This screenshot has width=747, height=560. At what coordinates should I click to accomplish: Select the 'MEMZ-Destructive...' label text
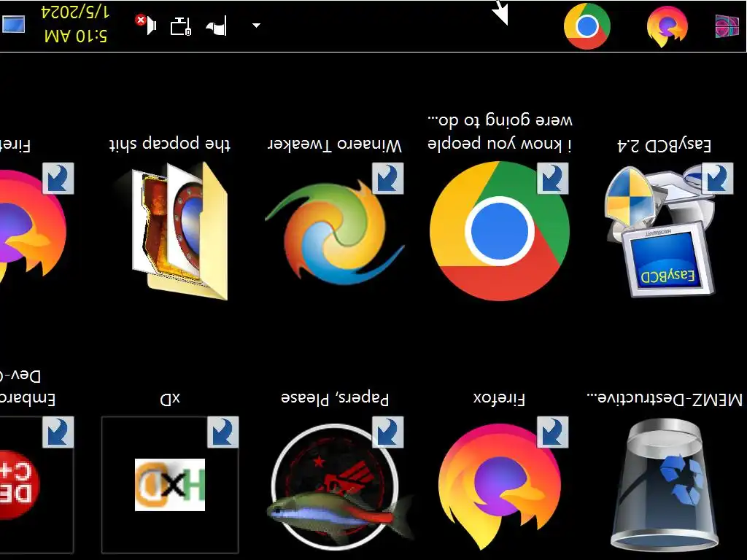[x=665, y=399]
